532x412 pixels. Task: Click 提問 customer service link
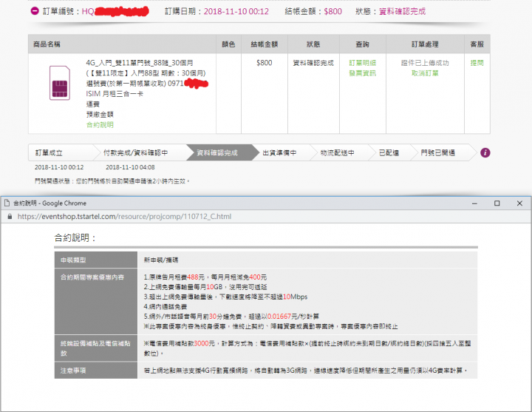[x=477, y=63]
